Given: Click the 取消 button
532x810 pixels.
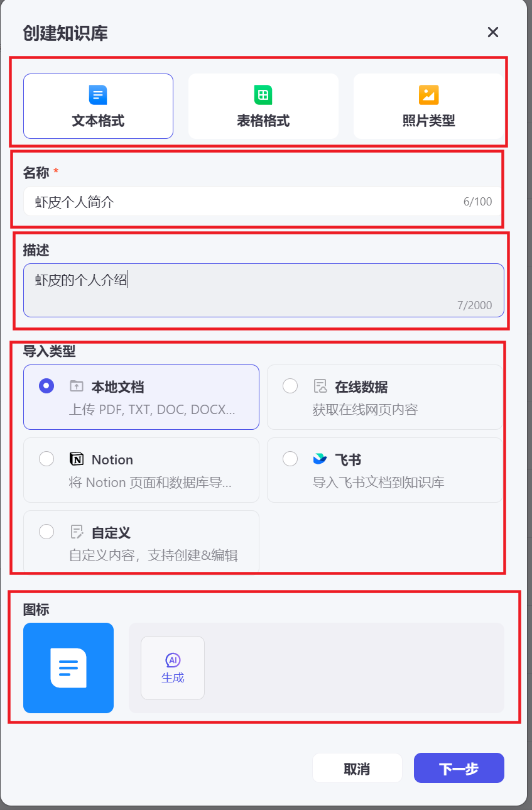Looking at the screenshot, I should (357, 768).
